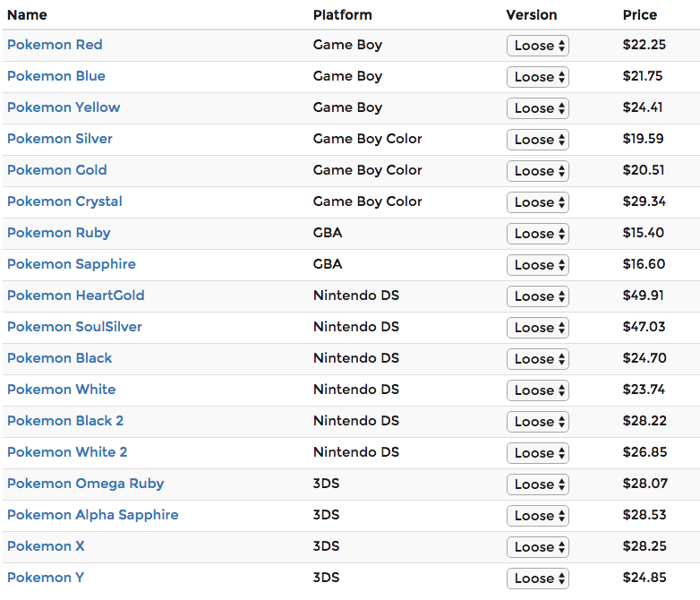Image resolution: width=700 pixels, height=600 pixels.
Task: Click the Pokemon Omega Ruby link
Action: coord(86,484)
